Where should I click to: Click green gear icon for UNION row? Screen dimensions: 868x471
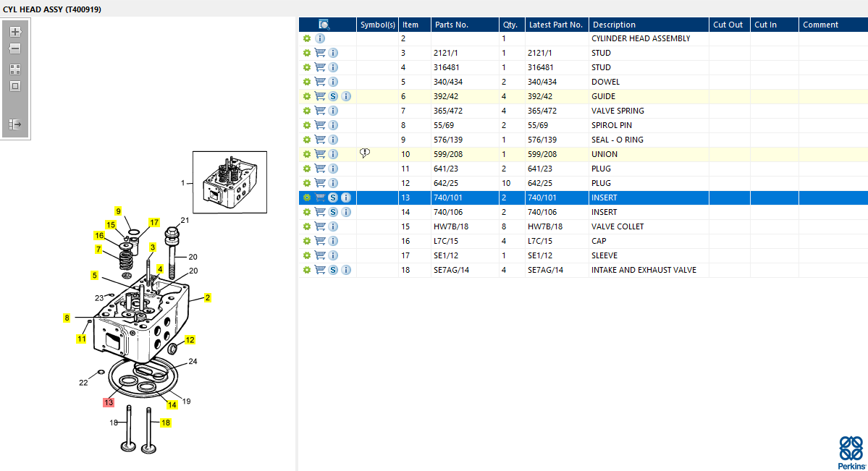click(307, 154)
